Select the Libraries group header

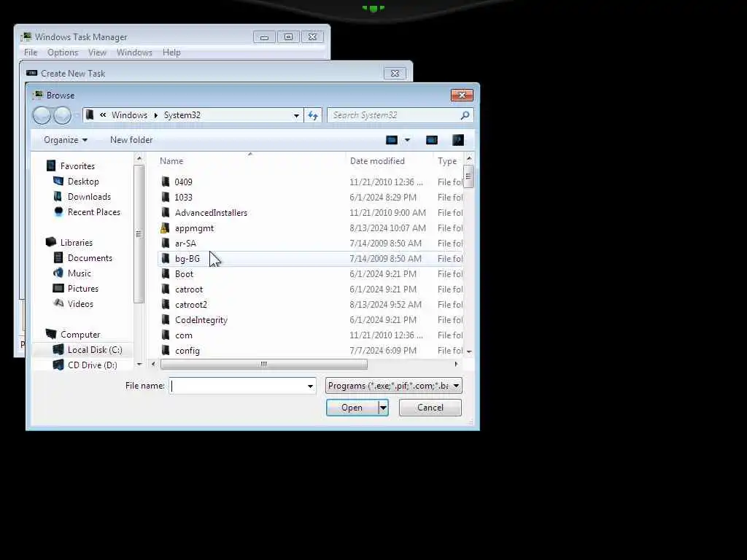coord(76,243)
